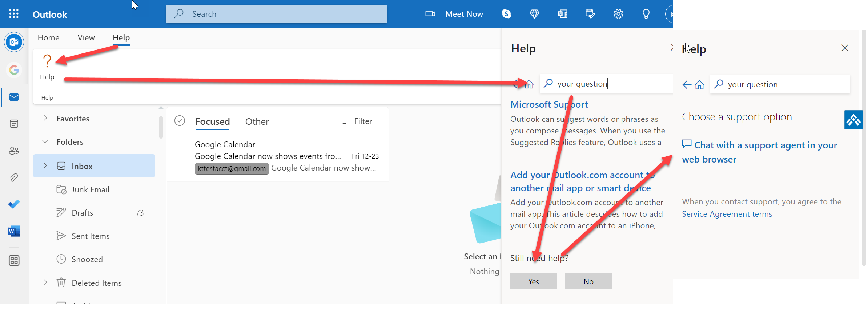The image size is (868, 320).
Task: Open Google account icon in sidebar
Action: (14, 70)
